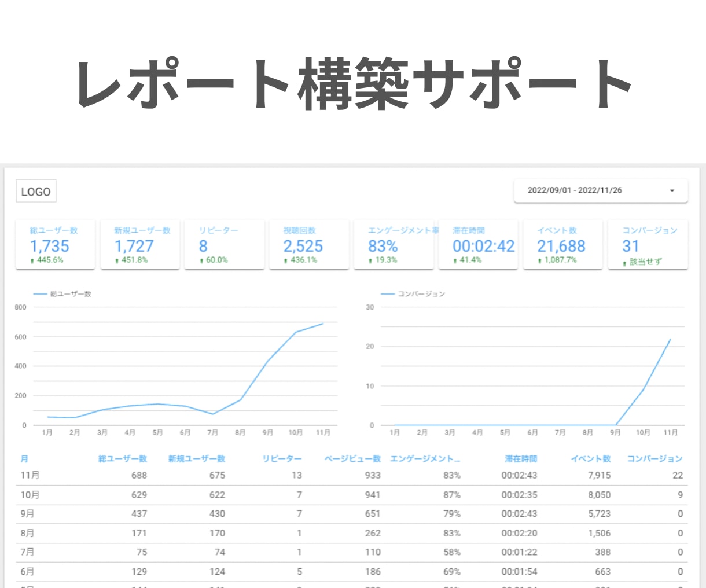Click engagement cell 58% in 7月 row
The width and height of the screenshot is (706, 588).
pos(452,552)
